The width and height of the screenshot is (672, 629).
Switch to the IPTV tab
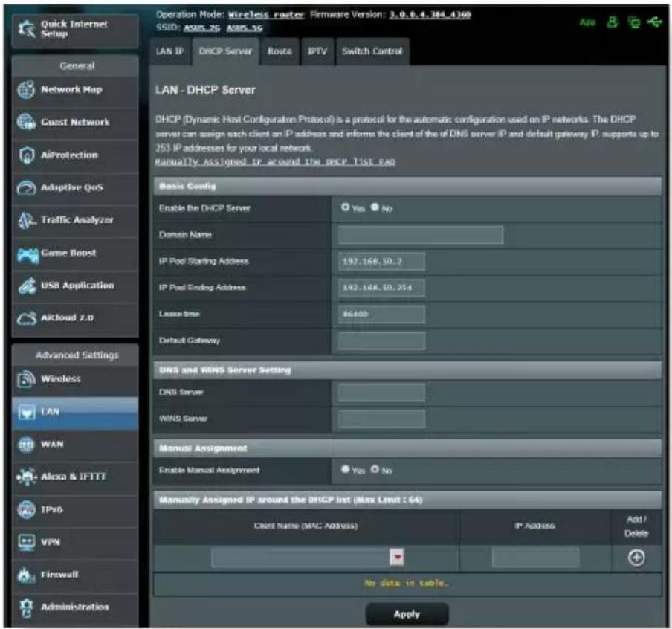pos(317,51)
